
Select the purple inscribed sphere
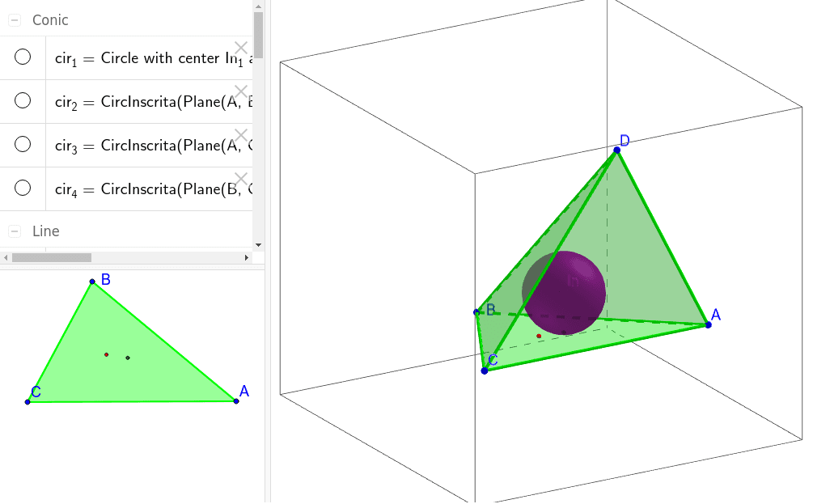point(564,293)
